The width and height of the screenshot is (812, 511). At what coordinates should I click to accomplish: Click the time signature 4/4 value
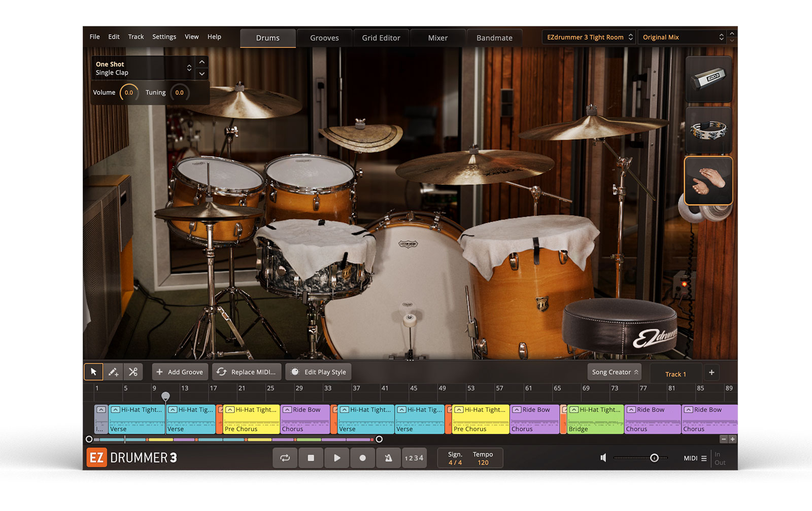pyautogui.click(x=455, y=462)
